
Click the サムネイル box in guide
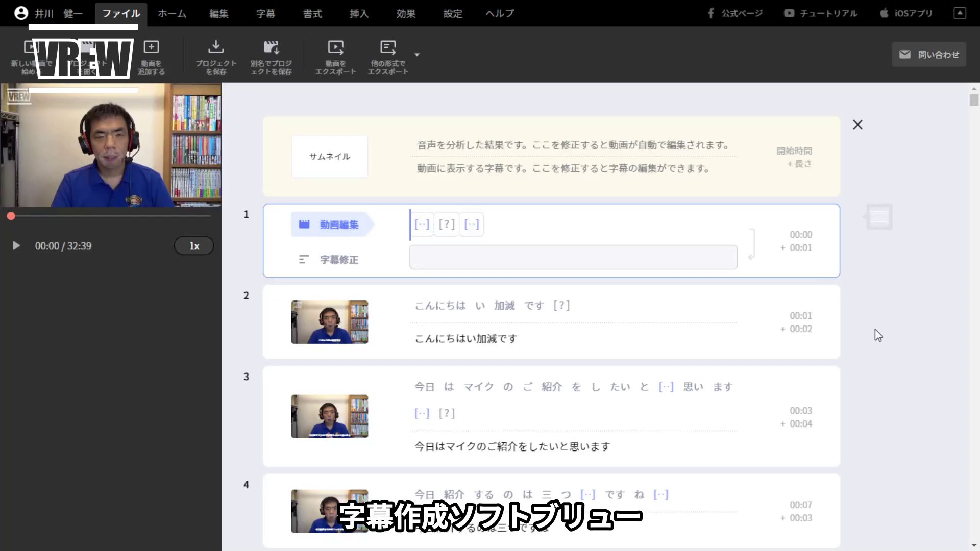point(329,157)
